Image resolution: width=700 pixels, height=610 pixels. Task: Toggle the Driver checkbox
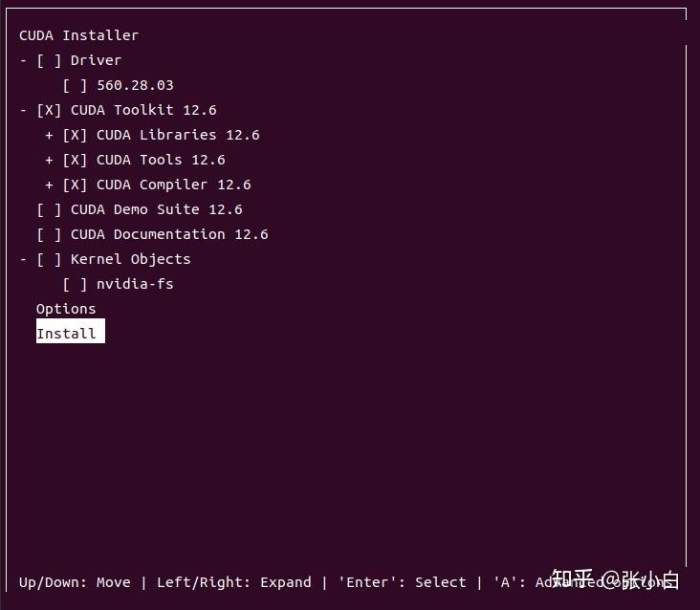pyautogui.click(x=50, y=60)
